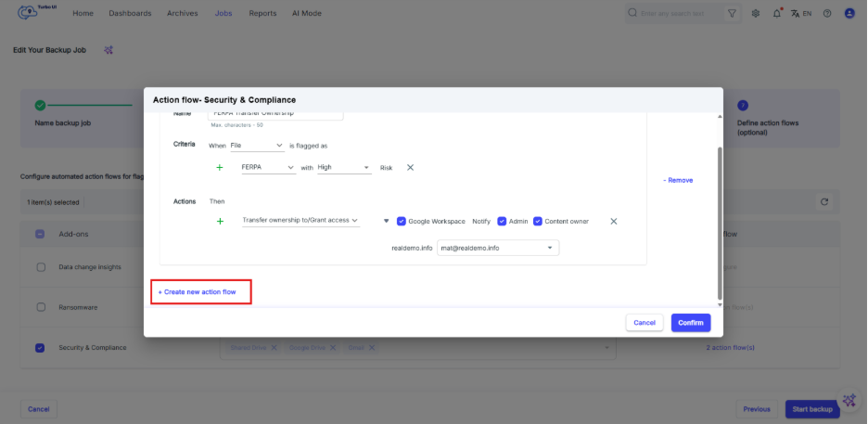
Task: Click the green plus icon beside FERPA criteria
Action: (x=220, y=168)
